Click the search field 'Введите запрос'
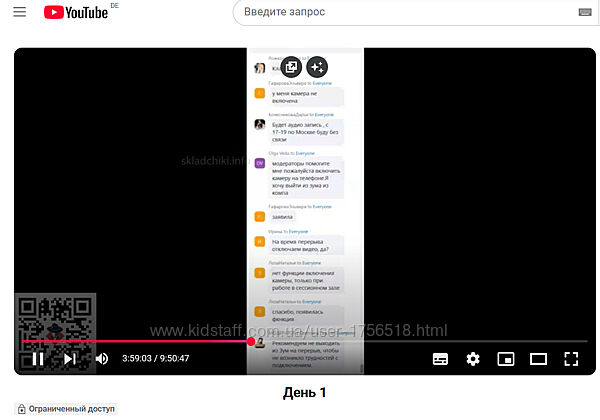 point(400,13)
